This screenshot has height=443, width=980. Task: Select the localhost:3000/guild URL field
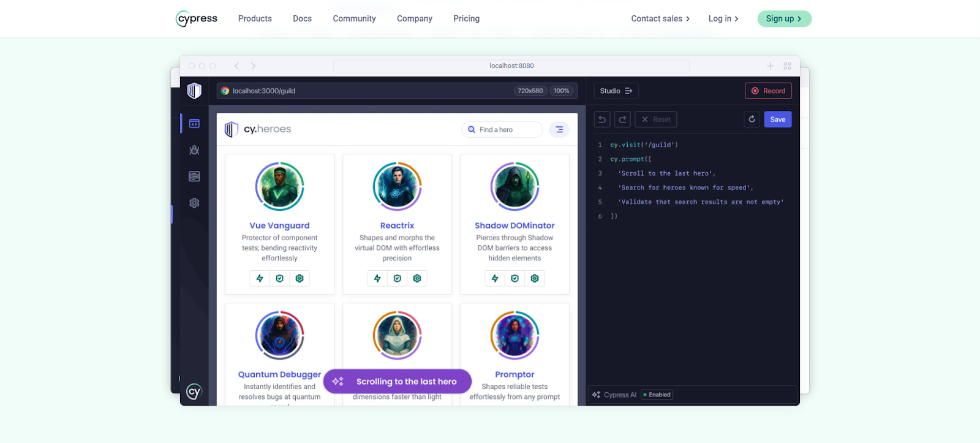coord(397,91)
